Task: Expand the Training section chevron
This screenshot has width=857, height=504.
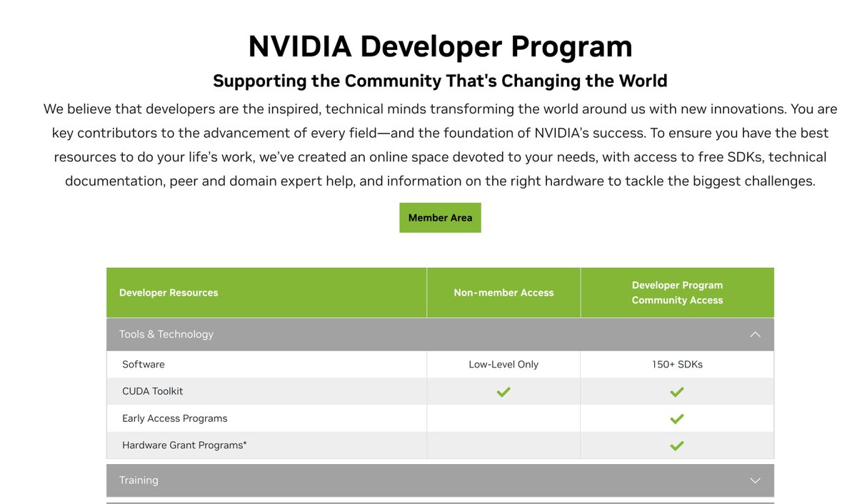Action: [x=755, y=480]
